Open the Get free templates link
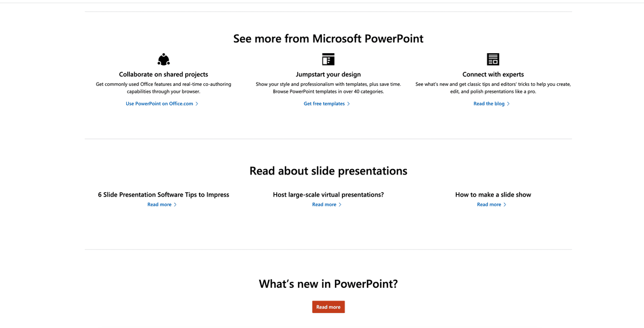Viewport: 644px width, 328px height. (324, 104)
